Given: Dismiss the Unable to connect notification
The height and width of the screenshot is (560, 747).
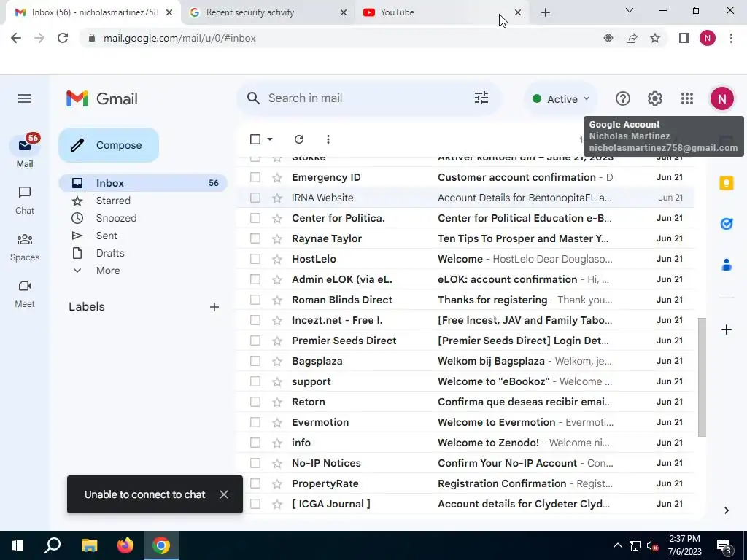Looking at the screenshot, I should pos(224,495).
